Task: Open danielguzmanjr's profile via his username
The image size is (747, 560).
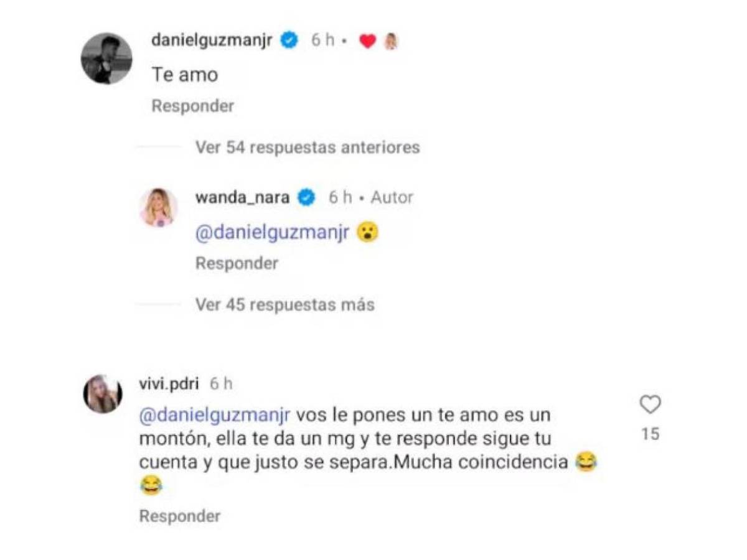Action: pos(210,39)
